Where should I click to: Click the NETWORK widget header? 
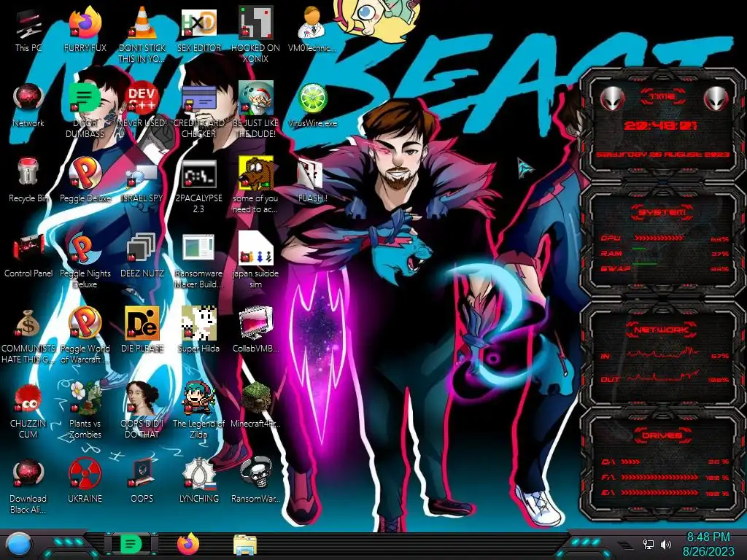661,330
